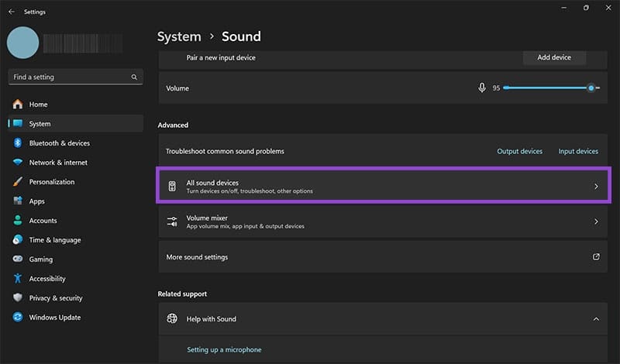
Task: Click the Gaming controller icon
Action: (x=18, y=259)
